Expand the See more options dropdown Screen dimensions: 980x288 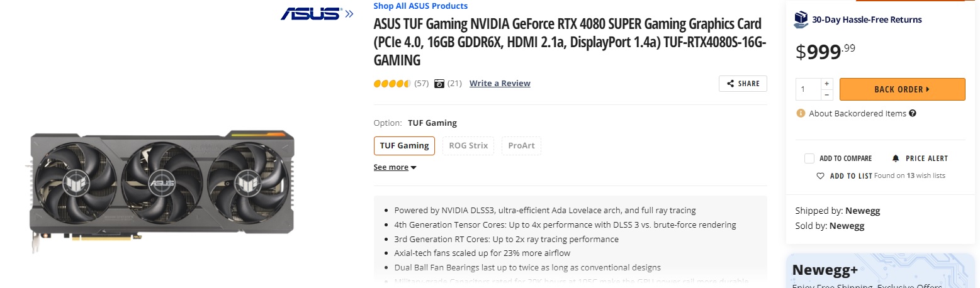395,167
